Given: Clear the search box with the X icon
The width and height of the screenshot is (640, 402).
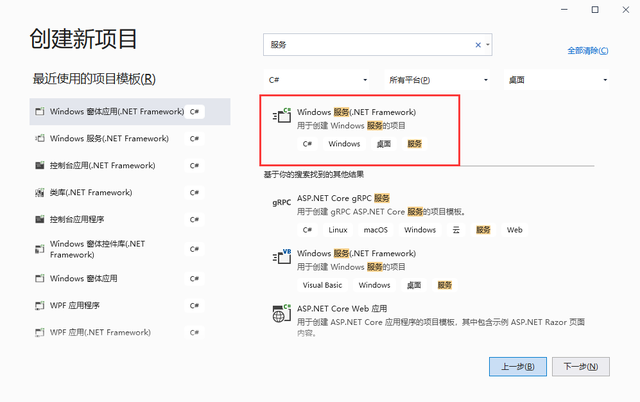Looking at the screenshot, I should click(478, 45).
